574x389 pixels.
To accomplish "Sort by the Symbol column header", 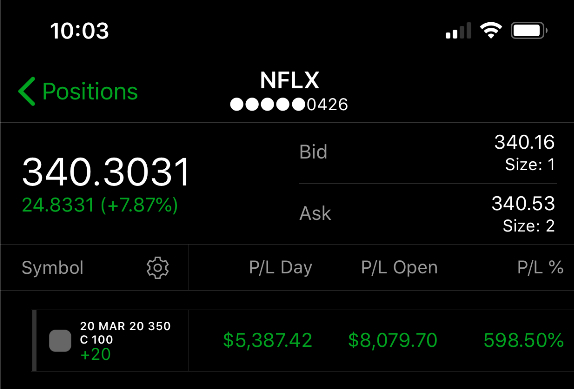I will pyautogui.click(x=52, y=268).
